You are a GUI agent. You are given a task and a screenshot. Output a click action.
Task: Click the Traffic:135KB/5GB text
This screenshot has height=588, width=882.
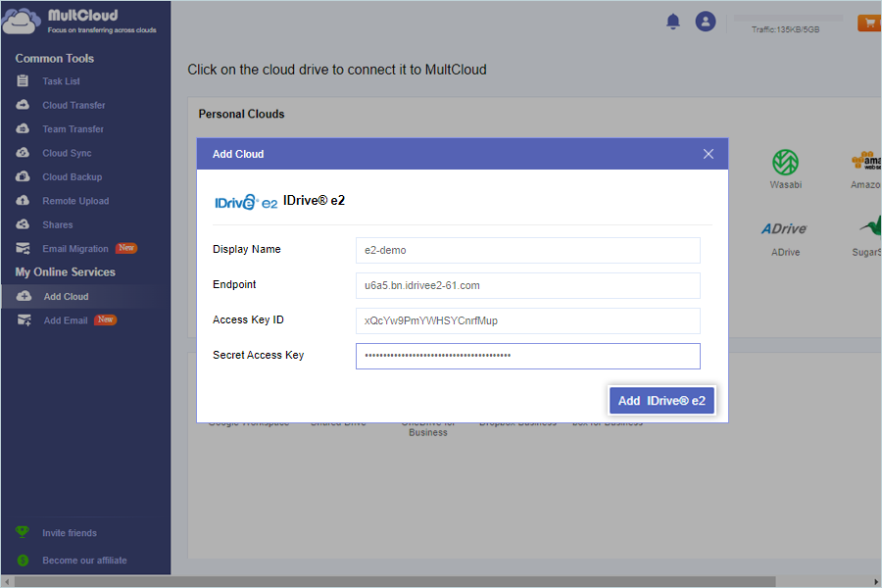pyautogui.click(x=785, y=29)
